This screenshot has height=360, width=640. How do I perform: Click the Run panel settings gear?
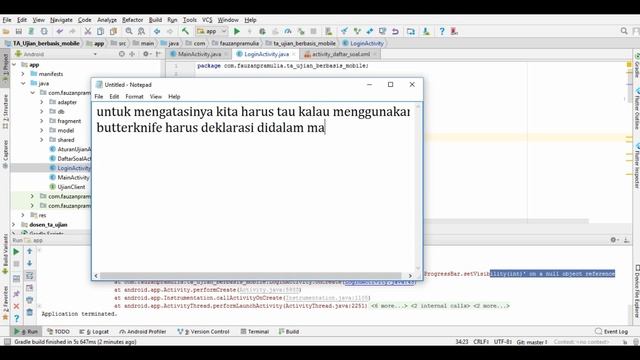click(613, 240)
